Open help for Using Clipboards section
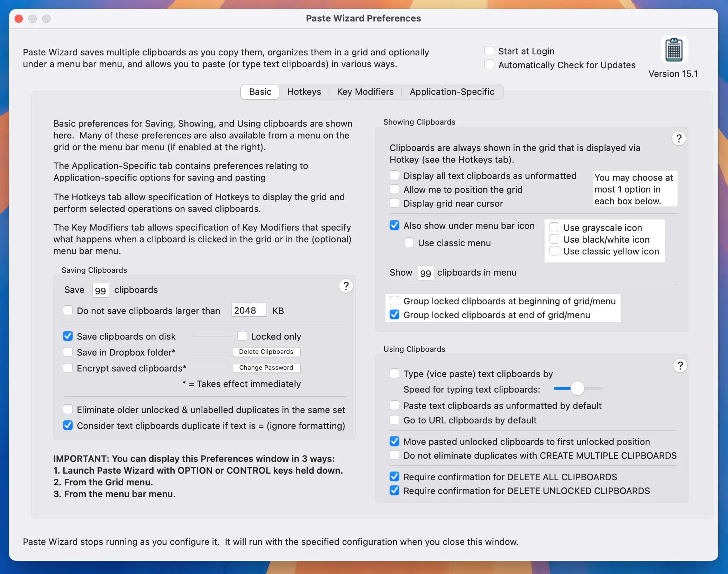This screenshot has height=574, width=728. 680,366
